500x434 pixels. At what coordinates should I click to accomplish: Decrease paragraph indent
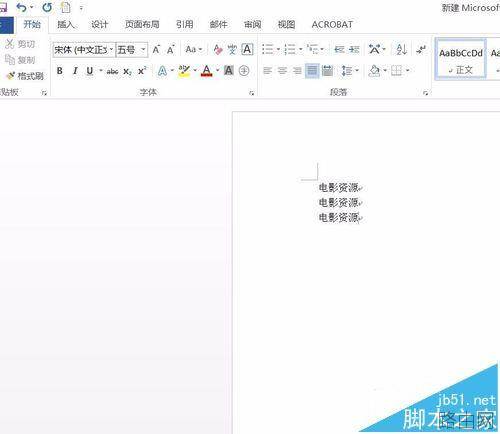coord(339,50)
